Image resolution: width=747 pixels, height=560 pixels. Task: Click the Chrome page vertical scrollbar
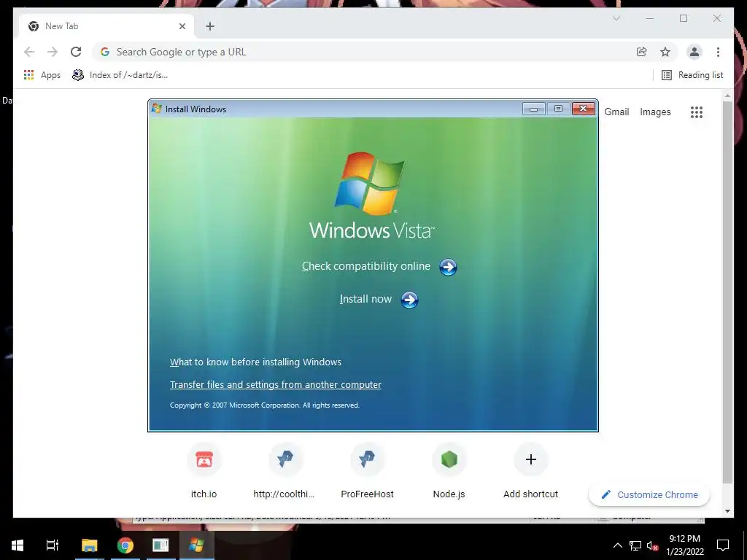[727, 292]
